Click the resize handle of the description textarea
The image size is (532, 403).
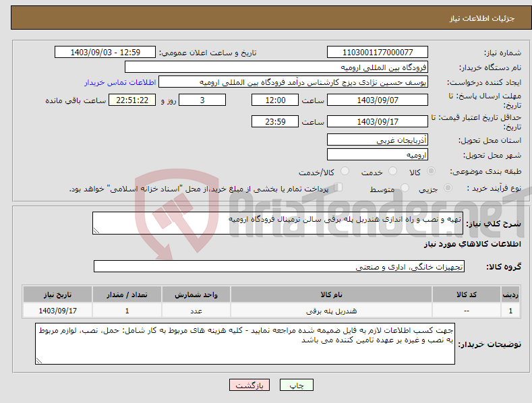tap(96, 230)
